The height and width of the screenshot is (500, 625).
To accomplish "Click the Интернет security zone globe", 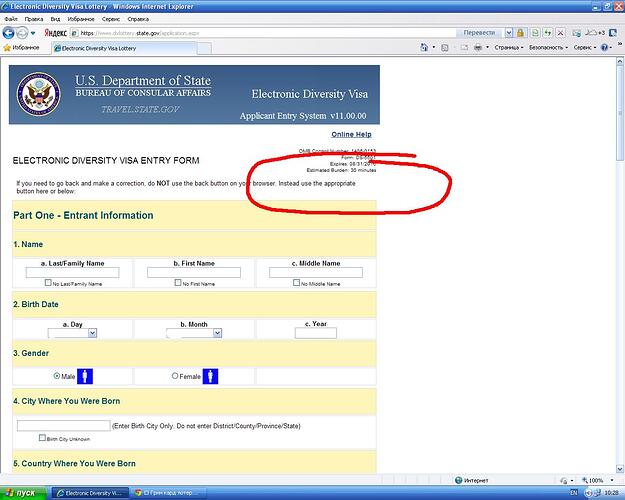I will [x=458, y=480].
